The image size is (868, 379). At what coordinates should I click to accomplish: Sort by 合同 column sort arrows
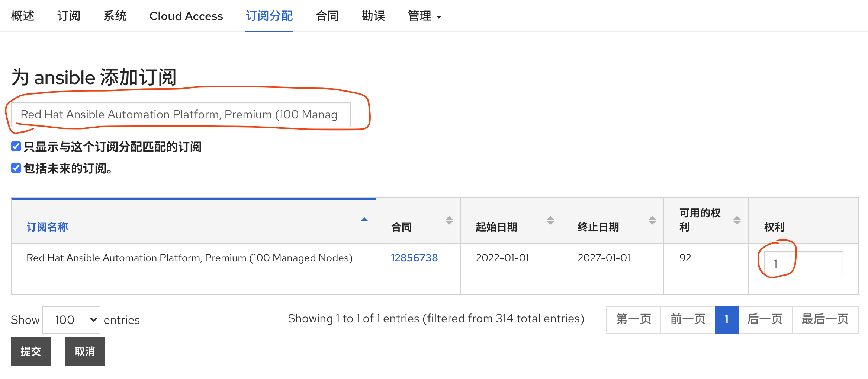coord(449,220)
